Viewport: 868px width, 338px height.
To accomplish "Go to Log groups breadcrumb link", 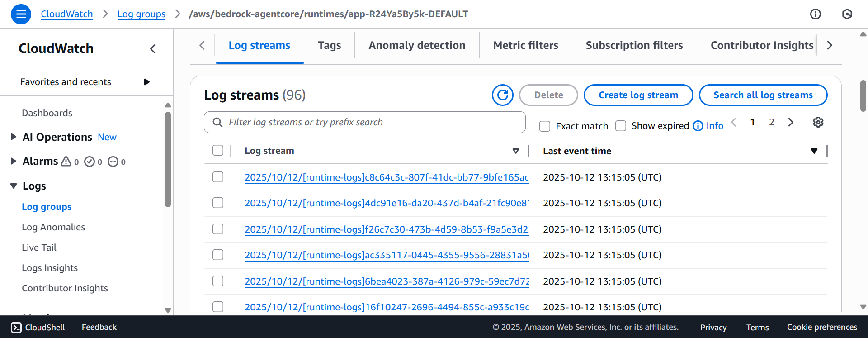I will click(142, 14).
